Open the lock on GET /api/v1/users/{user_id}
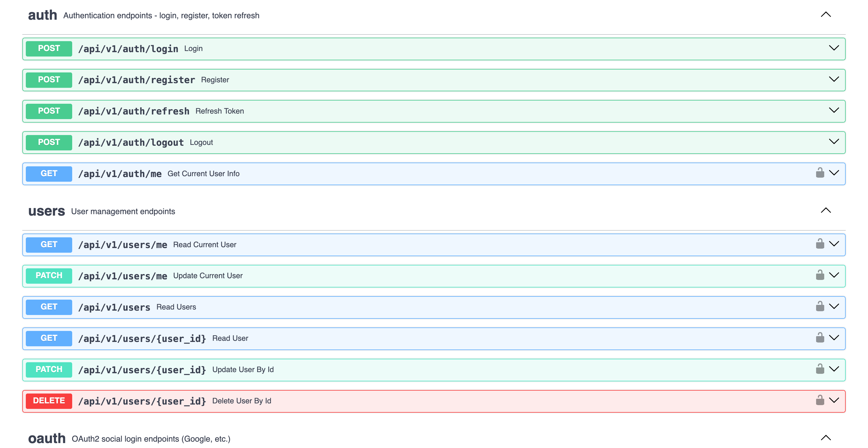The width and height of the screenshot is (868, 448). coord(820,338)
